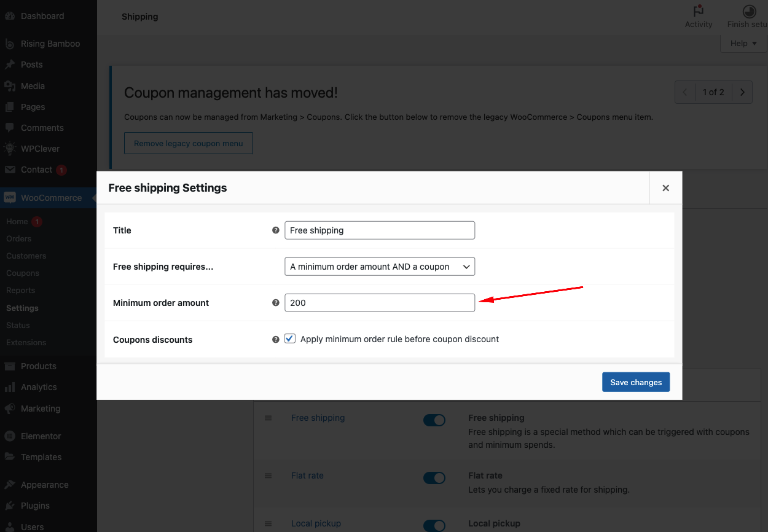Go to next notice with right chevron

tap(742, 92)
